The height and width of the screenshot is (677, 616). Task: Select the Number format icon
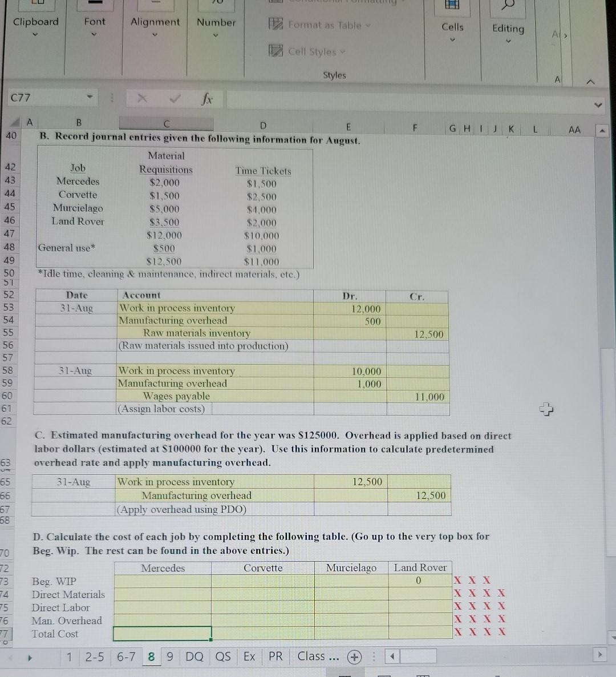point(216,6)
